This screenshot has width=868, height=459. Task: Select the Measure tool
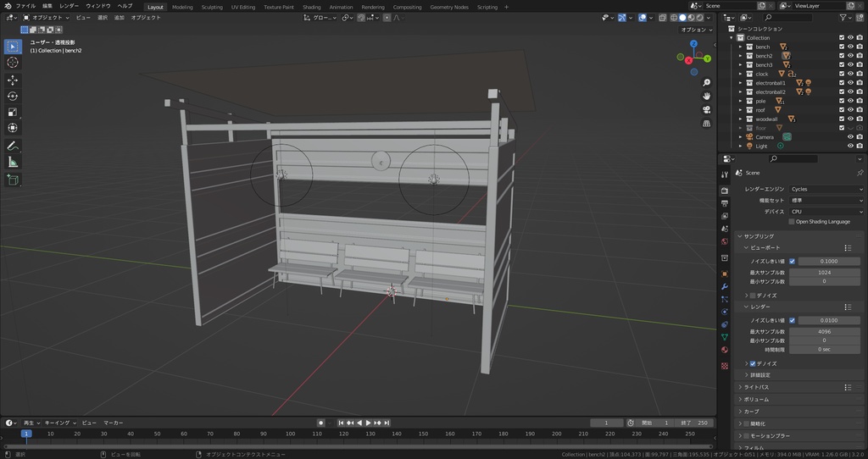[x=13, y=162]
